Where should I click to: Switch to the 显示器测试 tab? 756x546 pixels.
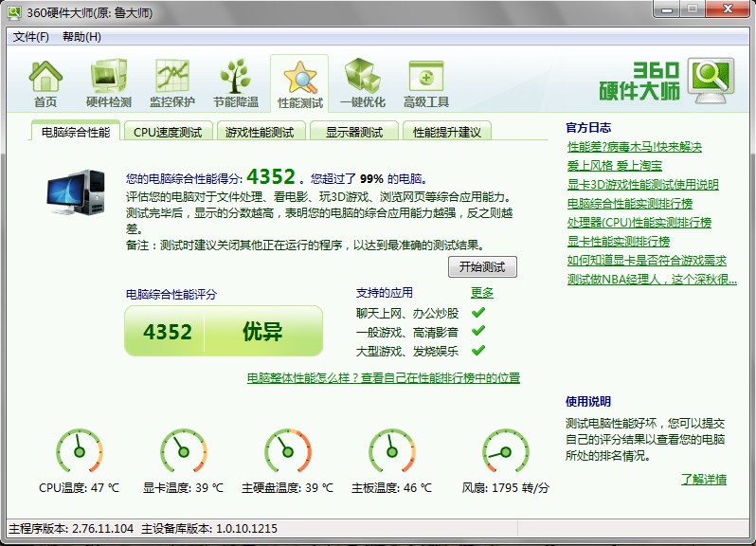pyautogui.click(x=354, y=132)
